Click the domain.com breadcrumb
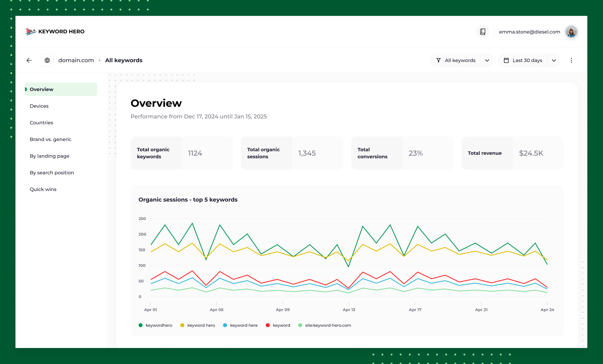603x364 pixels. (76, 60)
